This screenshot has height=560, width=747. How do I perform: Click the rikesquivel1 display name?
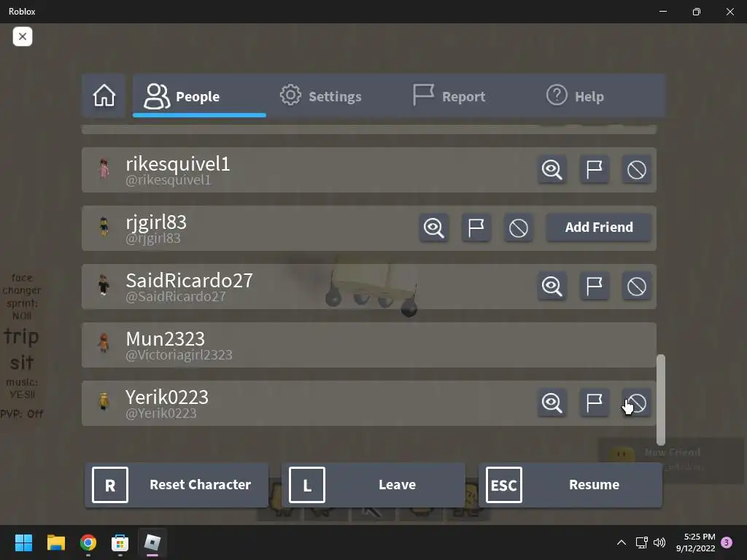pos(178,164)
